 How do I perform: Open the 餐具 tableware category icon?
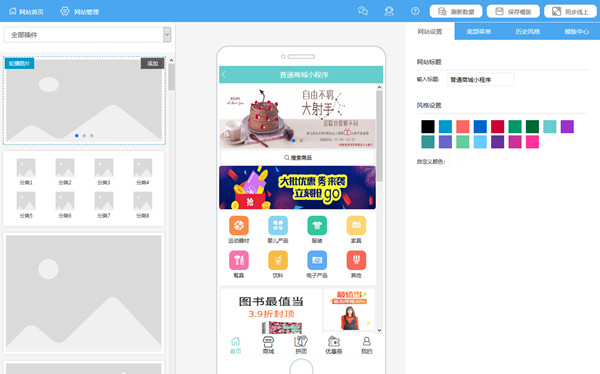point(239,260)
